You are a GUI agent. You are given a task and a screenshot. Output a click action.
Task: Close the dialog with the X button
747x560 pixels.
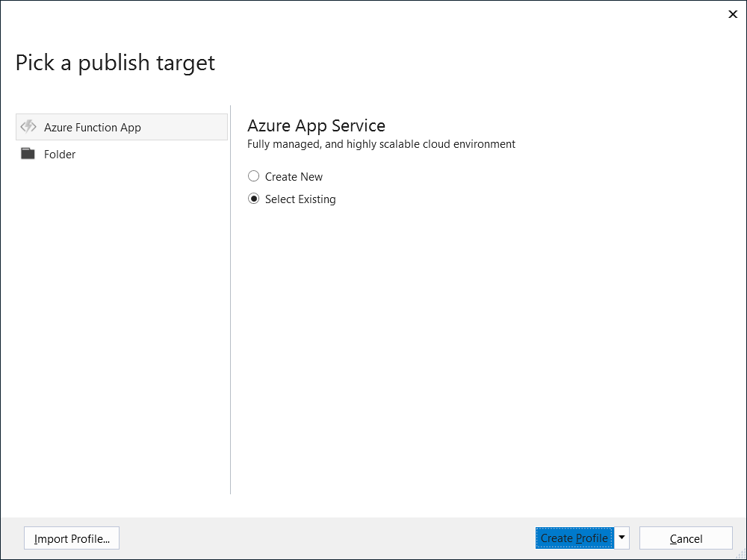pyautogui.click(x=733, y=14)
